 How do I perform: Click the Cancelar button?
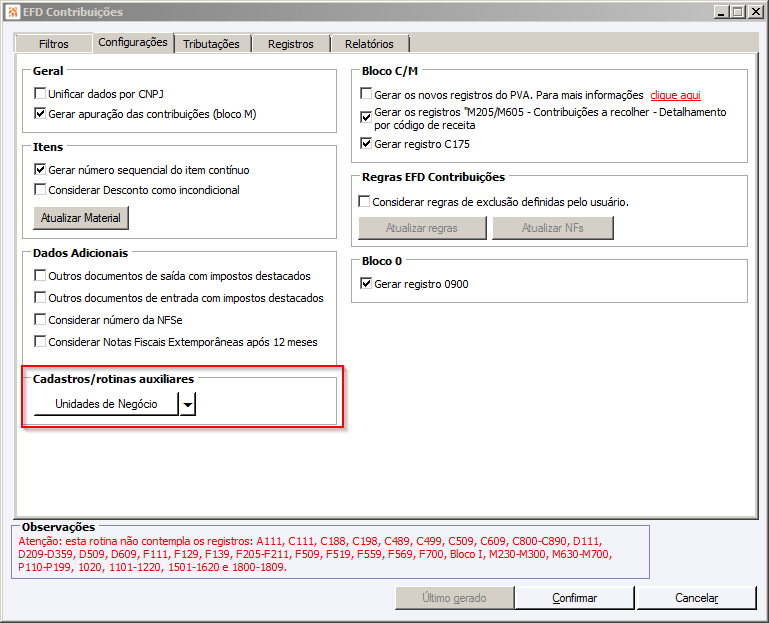click(696, 598)
